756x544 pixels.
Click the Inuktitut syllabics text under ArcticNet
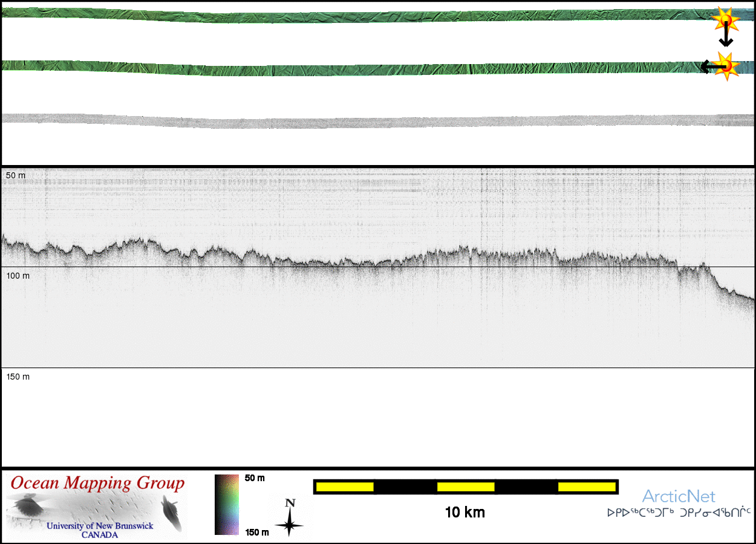point(679,513)
